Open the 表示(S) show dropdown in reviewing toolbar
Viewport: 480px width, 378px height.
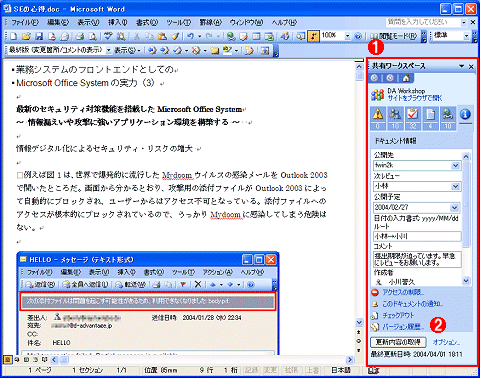pos(128,50)
